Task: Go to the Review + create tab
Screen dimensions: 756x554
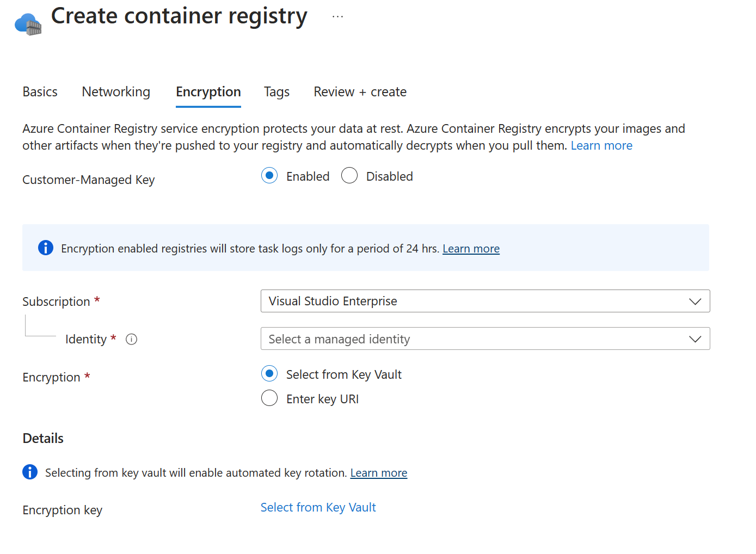Action: coord(360,91)
